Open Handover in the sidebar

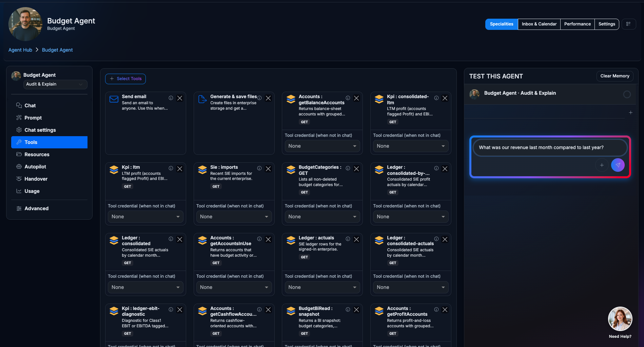pyautogui.click(x=49, y=179)
